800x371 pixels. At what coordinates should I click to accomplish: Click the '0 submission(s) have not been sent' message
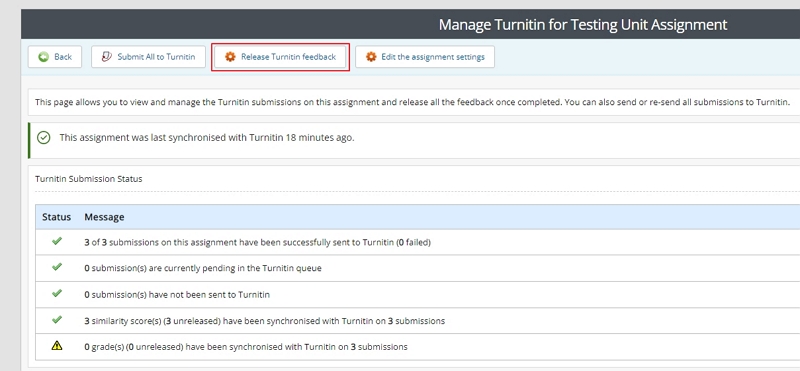pos(177,294)
